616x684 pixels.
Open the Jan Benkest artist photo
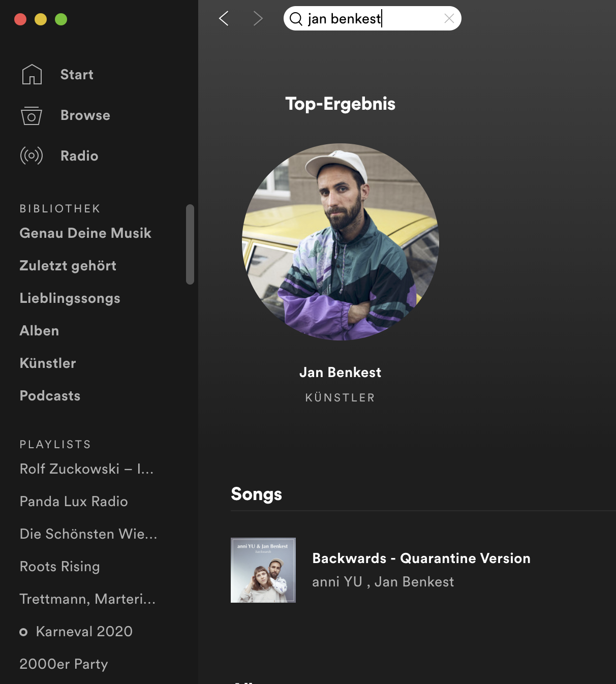pos(341,242)
